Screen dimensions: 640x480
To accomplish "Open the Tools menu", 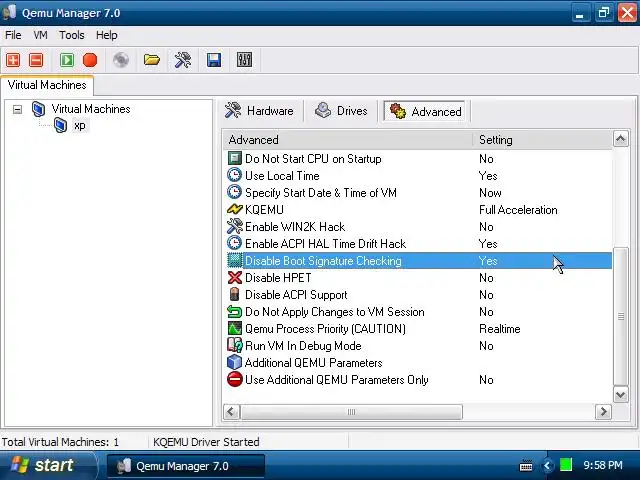I will (71, 36).
